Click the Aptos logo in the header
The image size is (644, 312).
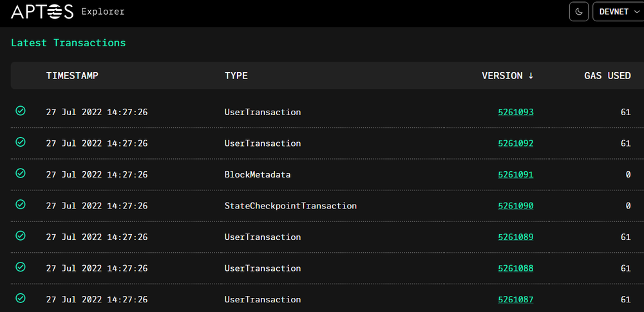click(43, 11)
